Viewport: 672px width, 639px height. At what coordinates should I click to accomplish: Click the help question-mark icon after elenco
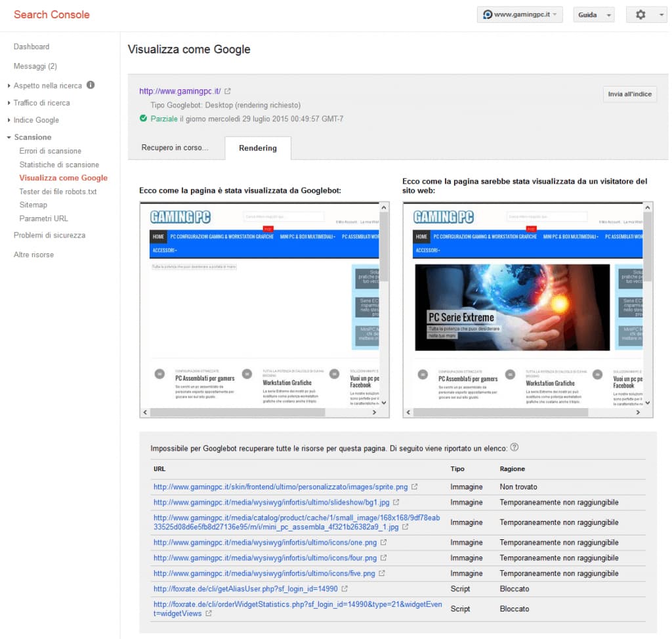pos(514,447)
